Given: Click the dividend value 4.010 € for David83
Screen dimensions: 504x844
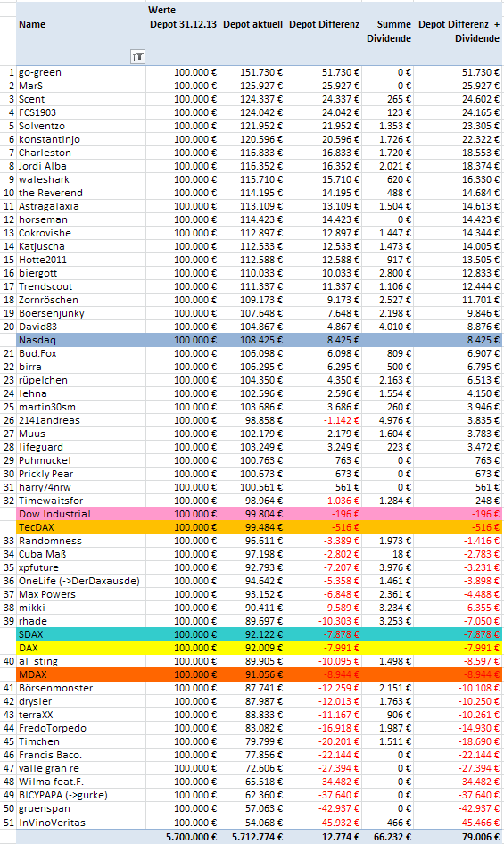Looking at the screenshot, I should [394, 327].
